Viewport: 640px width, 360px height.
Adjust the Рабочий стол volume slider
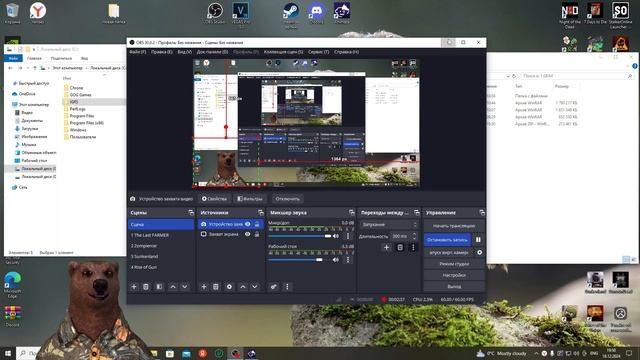[300, 260]
